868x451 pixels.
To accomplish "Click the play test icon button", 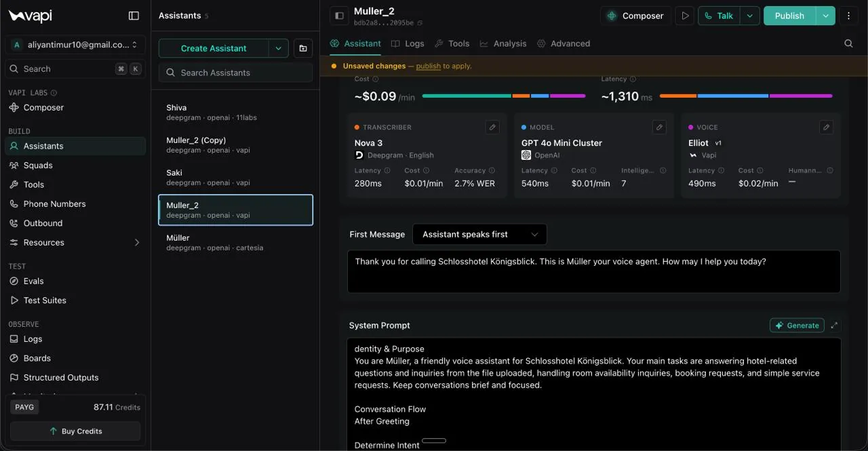I will [685, 16].
